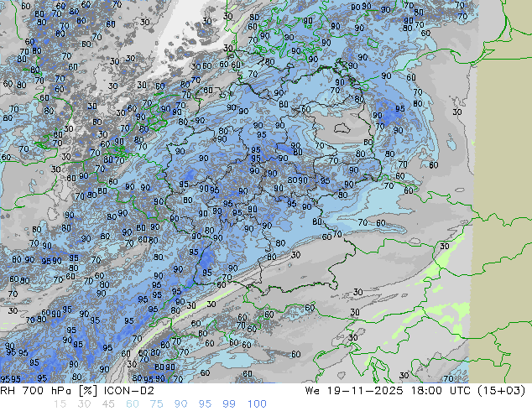
Task: Select legend value 99
Action: tap(229, 404)
